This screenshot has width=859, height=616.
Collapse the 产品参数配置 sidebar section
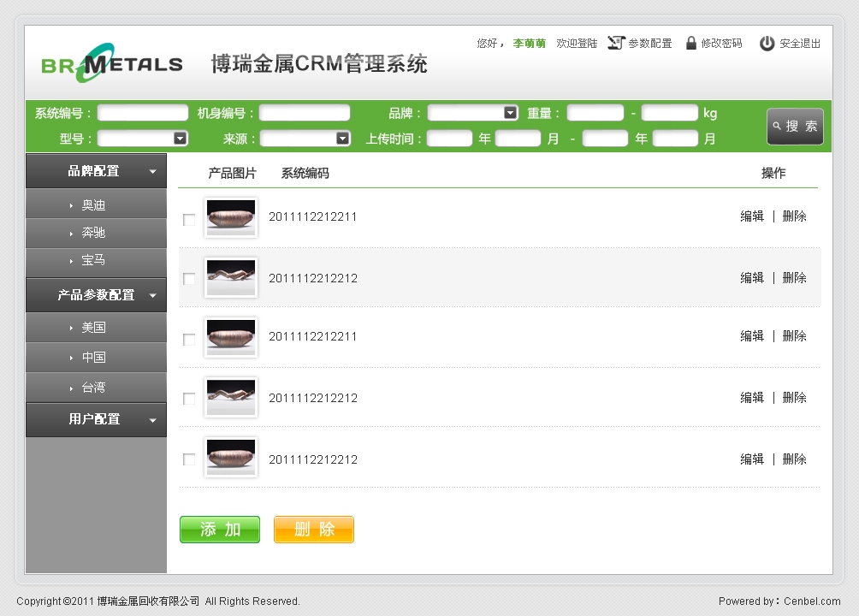point(97,295)
